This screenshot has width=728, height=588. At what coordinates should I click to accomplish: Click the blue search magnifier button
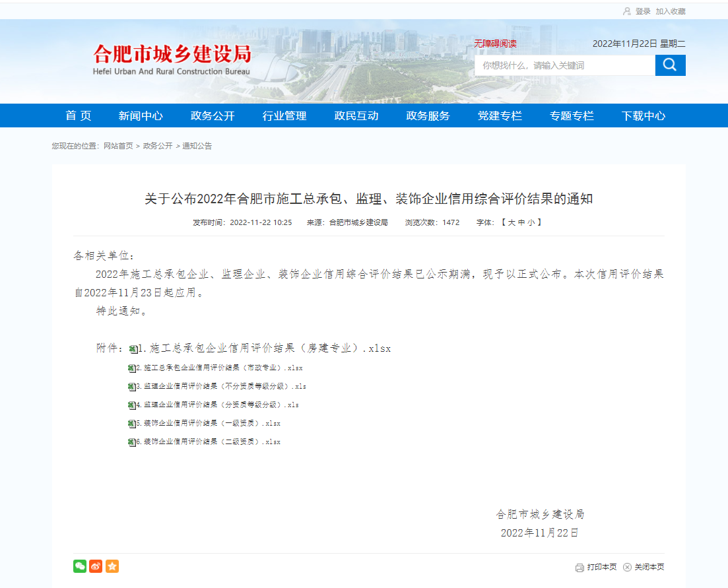click(x=670, y=65)
